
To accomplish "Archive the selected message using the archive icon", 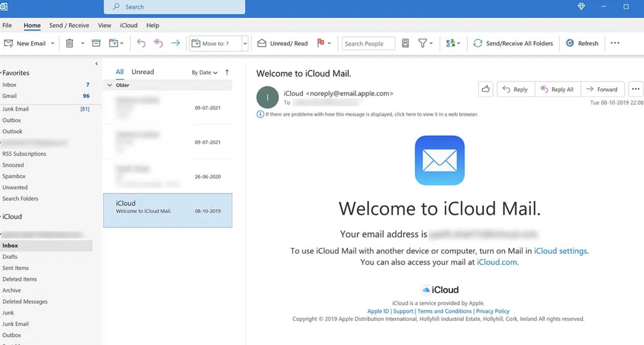I will pos(96,43).
